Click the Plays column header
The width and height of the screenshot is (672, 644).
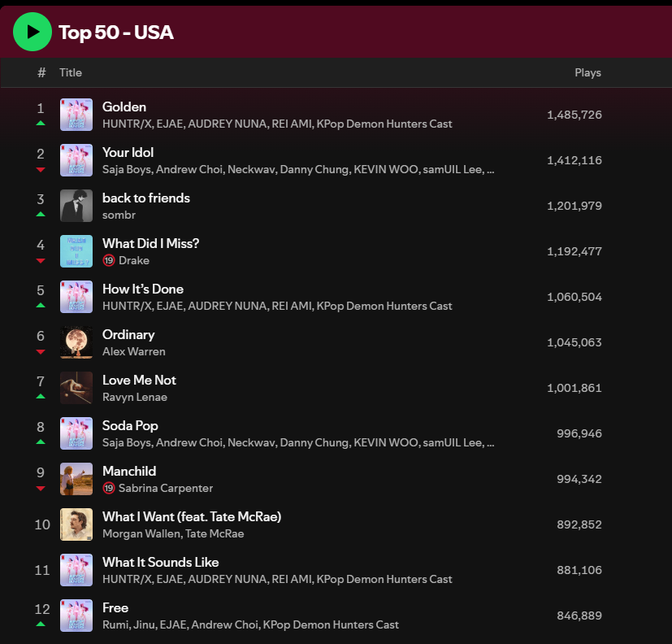tap(587, 72)
